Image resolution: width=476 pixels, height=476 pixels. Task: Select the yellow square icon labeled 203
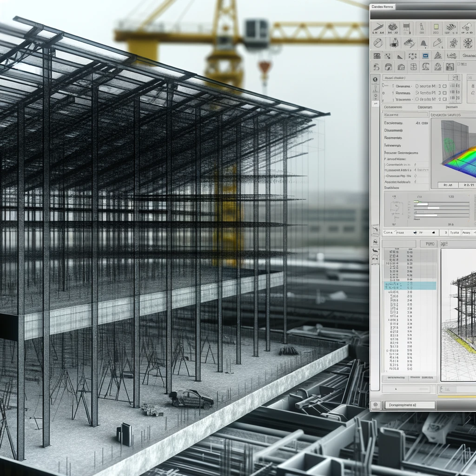(436, 28)
